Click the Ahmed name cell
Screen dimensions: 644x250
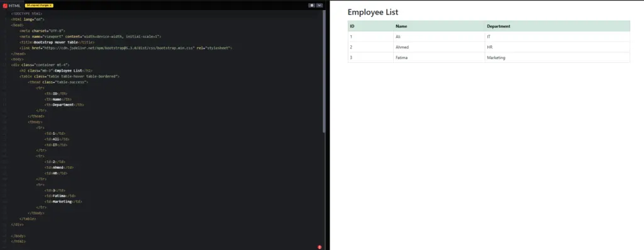click(439, 47)
